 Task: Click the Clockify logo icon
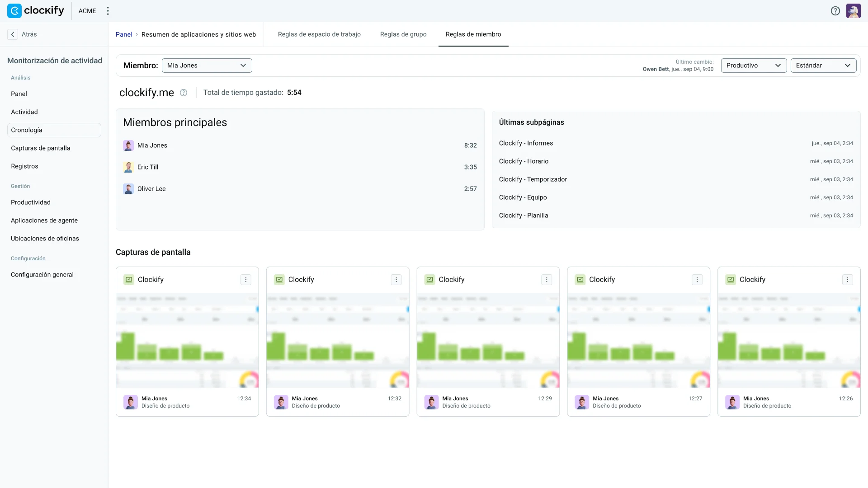point(14,11)
